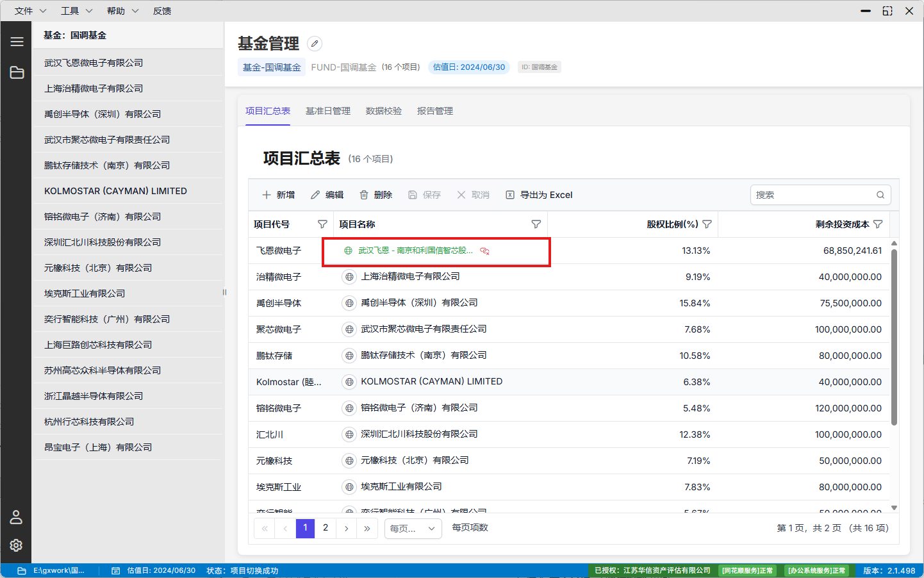This screenshot has width=924, height=578.
Task: Click the globe icon beside 上海治精微电子有限公司
Action: coord(349,277)
